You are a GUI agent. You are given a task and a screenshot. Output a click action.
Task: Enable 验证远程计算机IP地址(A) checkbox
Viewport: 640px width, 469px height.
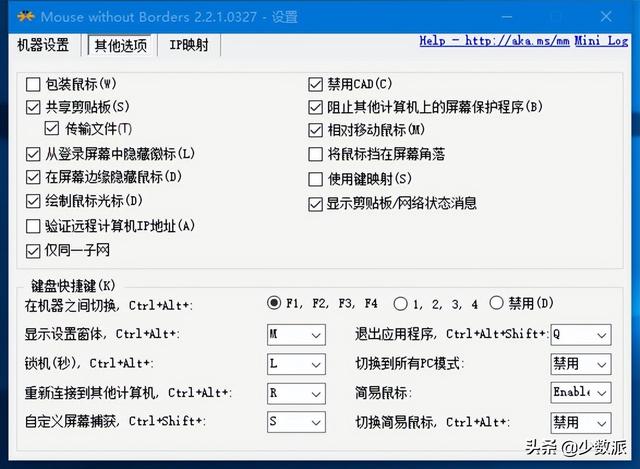click(33, 226)
